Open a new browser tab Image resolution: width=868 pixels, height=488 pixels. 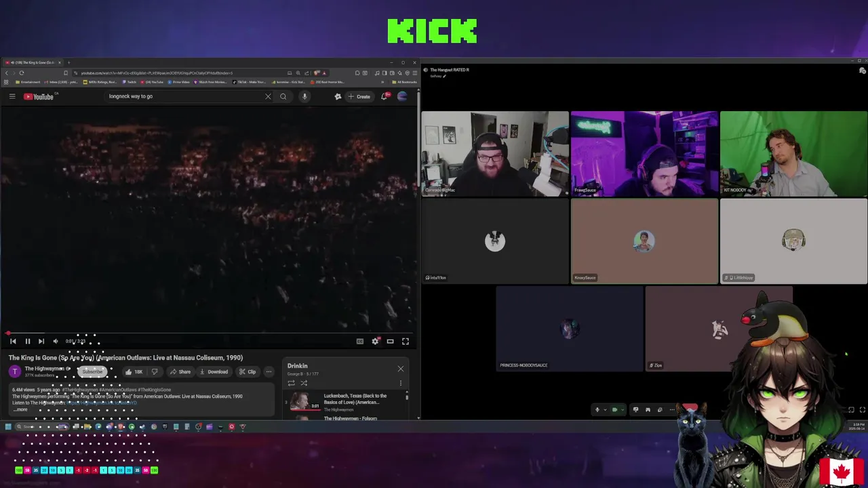point(68,62)
